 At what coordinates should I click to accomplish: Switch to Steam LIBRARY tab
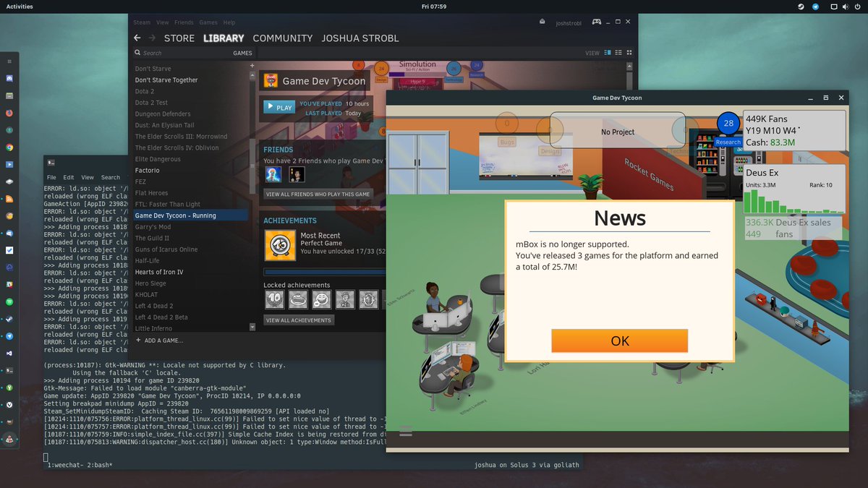point(224,38)
